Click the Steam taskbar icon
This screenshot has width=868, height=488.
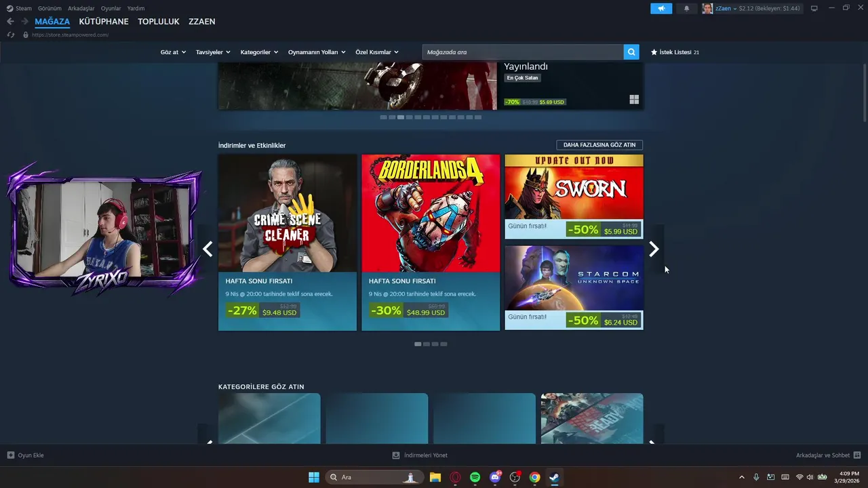555,477
